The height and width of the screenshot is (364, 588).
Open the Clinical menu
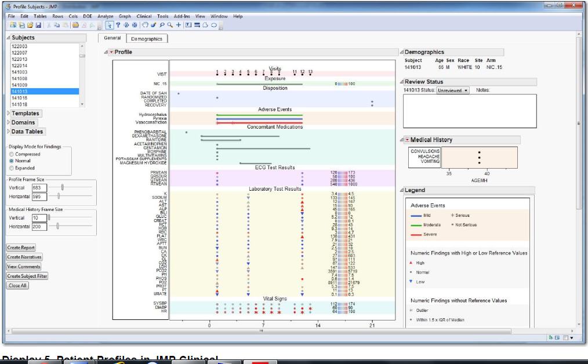click(x=144, y=16)
